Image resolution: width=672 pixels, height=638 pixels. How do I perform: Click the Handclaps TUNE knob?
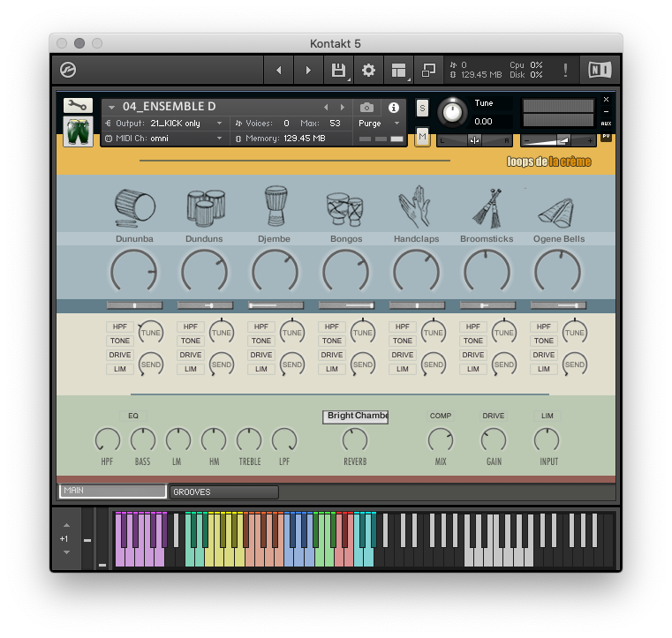click(x=434, y=332)
